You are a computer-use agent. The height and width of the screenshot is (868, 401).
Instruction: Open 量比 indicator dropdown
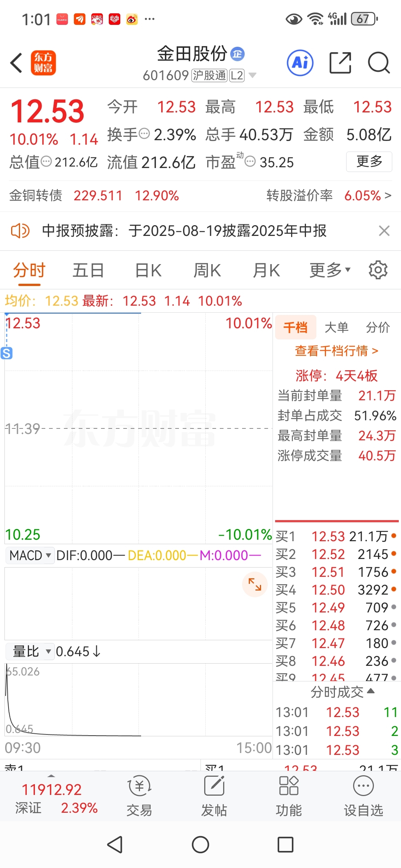click(30, 651)
